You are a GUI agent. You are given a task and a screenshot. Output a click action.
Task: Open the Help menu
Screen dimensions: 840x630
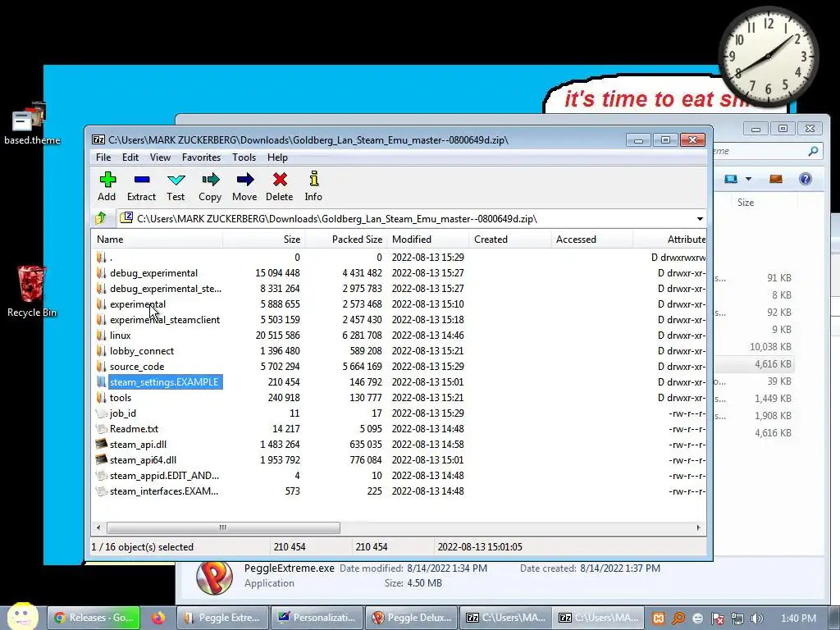point(277,157)
